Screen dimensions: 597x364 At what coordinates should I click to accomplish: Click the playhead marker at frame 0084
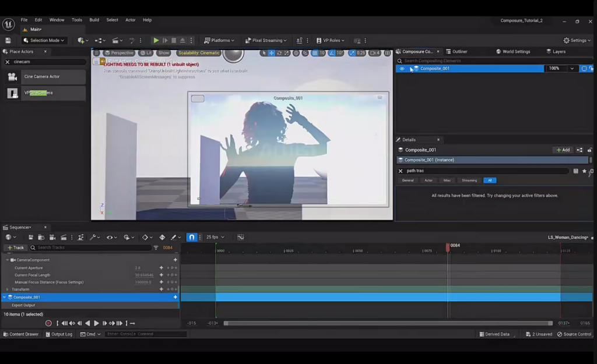(x=448, y=246)
